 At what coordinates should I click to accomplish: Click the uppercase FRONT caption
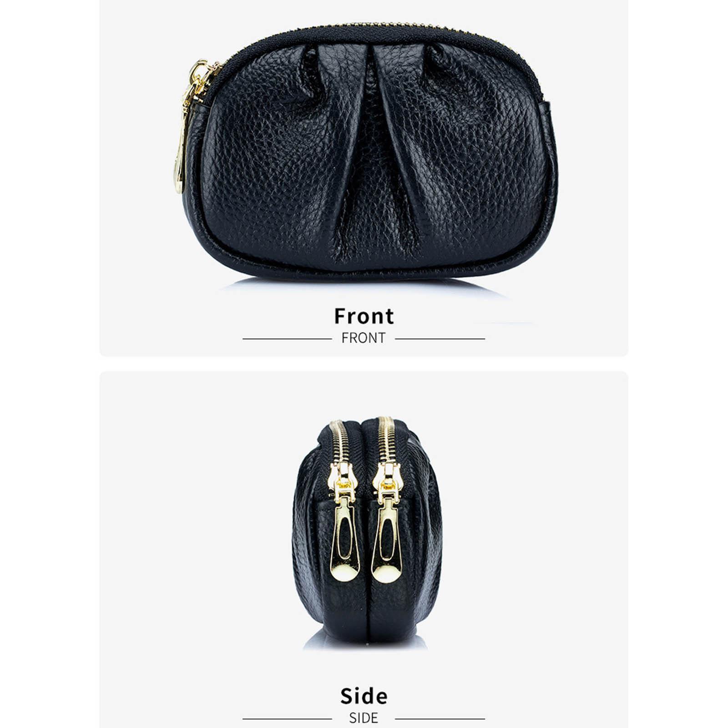(364, 338)
